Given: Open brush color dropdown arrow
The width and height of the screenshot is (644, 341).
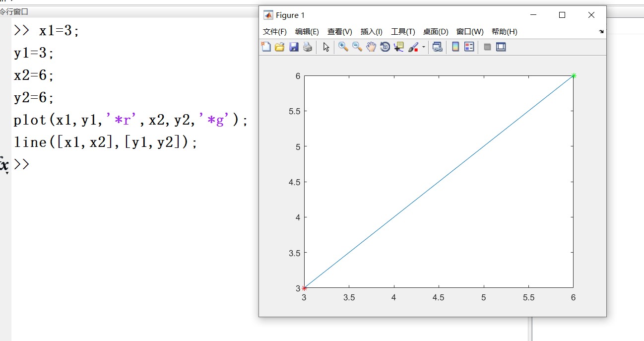Looking at the screenshot, I should [x=424, y=47].
